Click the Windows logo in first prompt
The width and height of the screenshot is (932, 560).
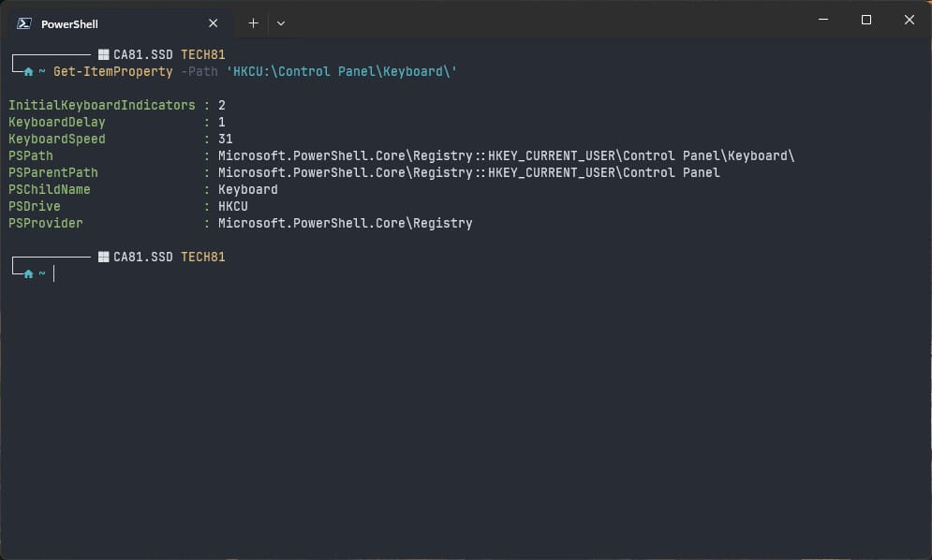coord(103,54)
